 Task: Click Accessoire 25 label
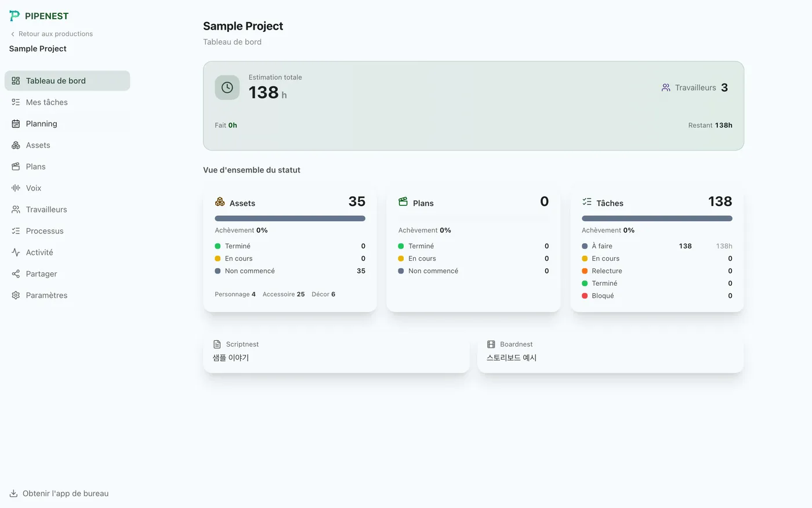click(284, 294)
